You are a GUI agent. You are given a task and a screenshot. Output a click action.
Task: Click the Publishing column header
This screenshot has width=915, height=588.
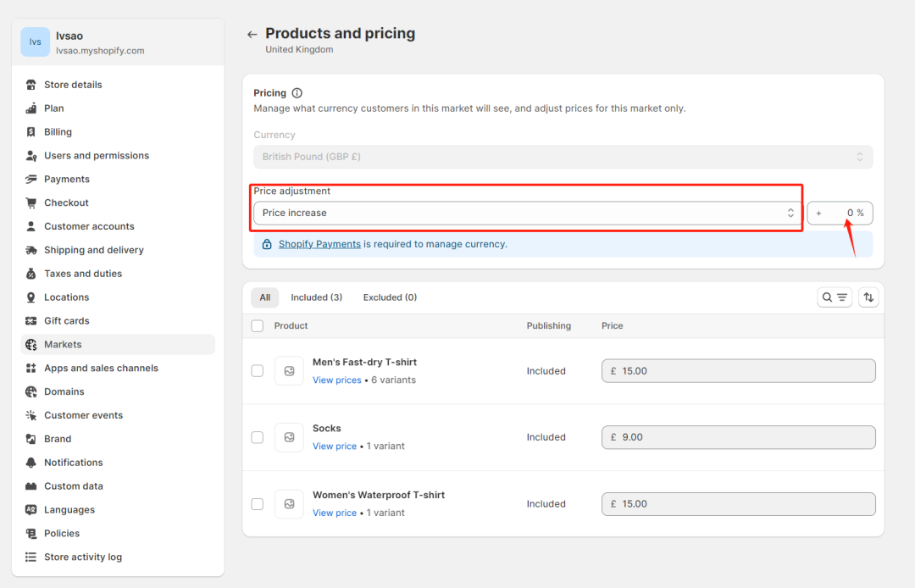[x=548, y=326]
